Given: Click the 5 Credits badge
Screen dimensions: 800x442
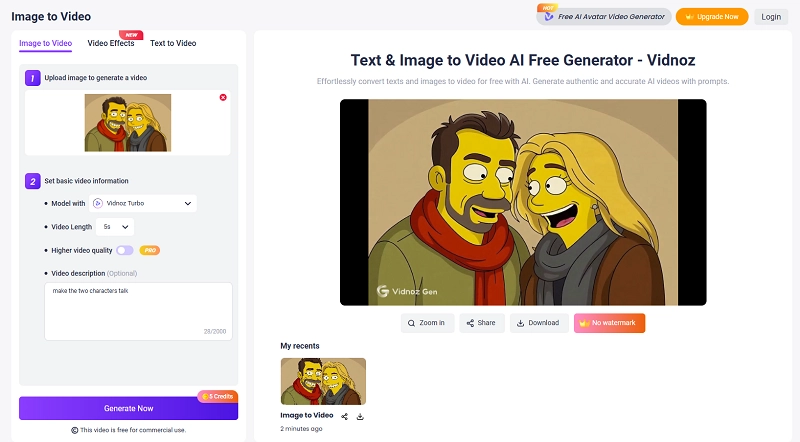Looking at the screenshot, I should pos(218,396).
